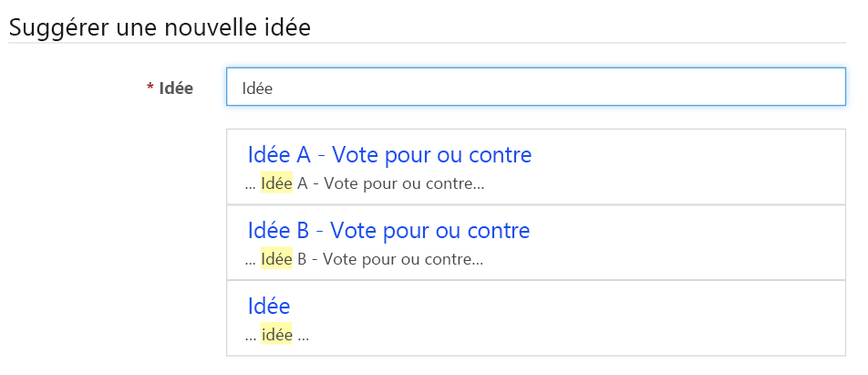Click the Suggérer une nouvelle idée heading

(x=160, y=27)
